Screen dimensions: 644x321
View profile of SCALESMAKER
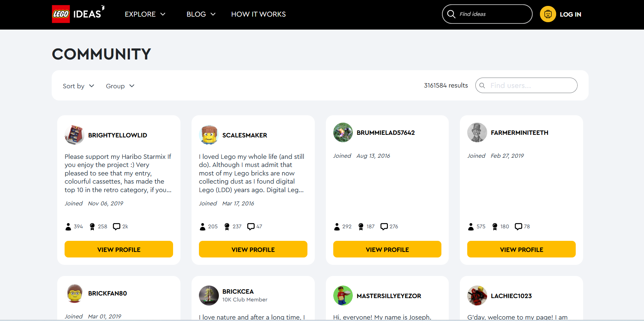pyautogui.click(x=253, y=249)
